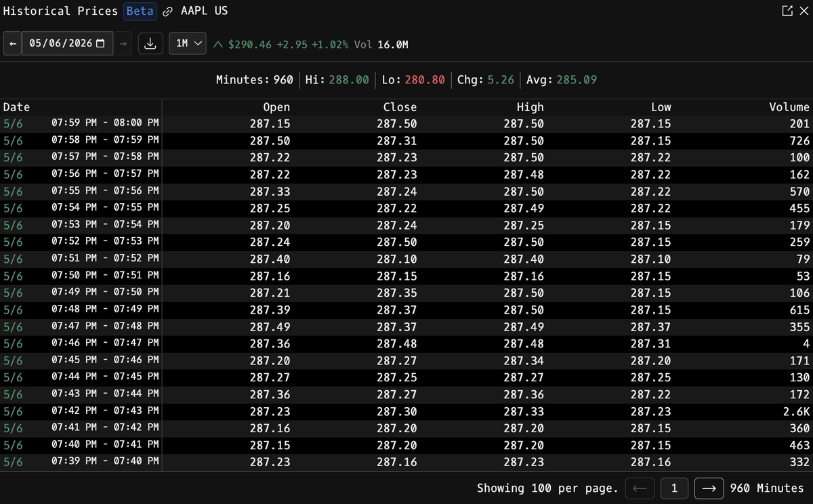This screenshot has height=504, width=813.
Task: Click the Lo: 280.80 summary value
Action: point(413,80)
